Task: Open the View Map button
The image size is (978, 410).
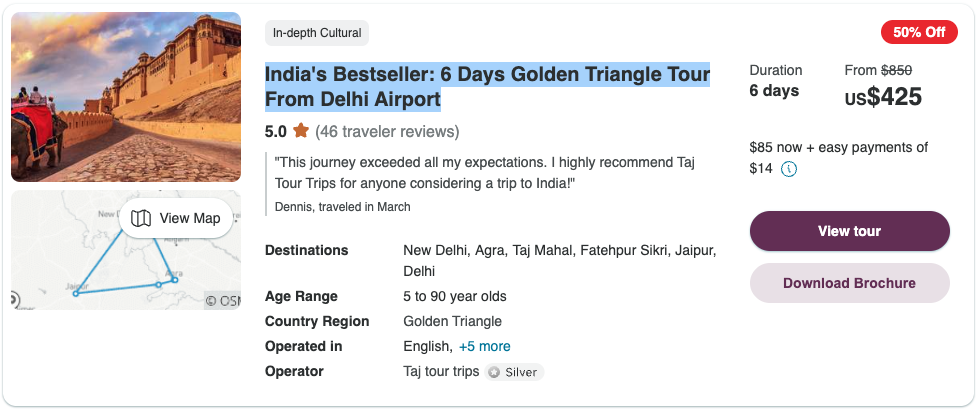Action: click(176, 218)
